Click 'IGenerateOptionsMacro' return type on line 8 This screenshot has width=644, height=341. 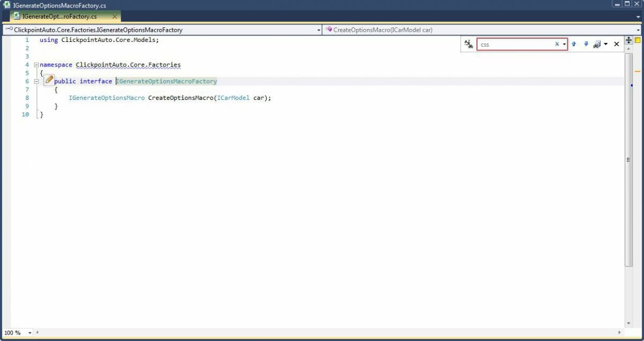(107, 98)
